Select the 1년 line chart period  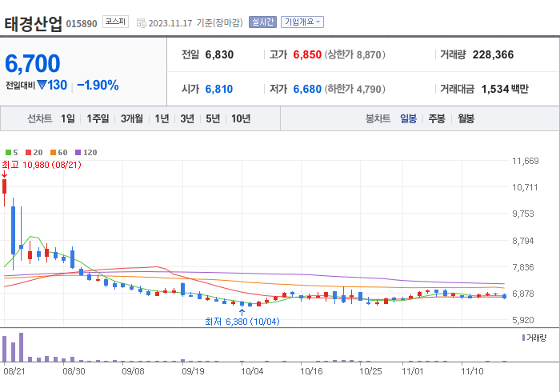click(162, 118)
